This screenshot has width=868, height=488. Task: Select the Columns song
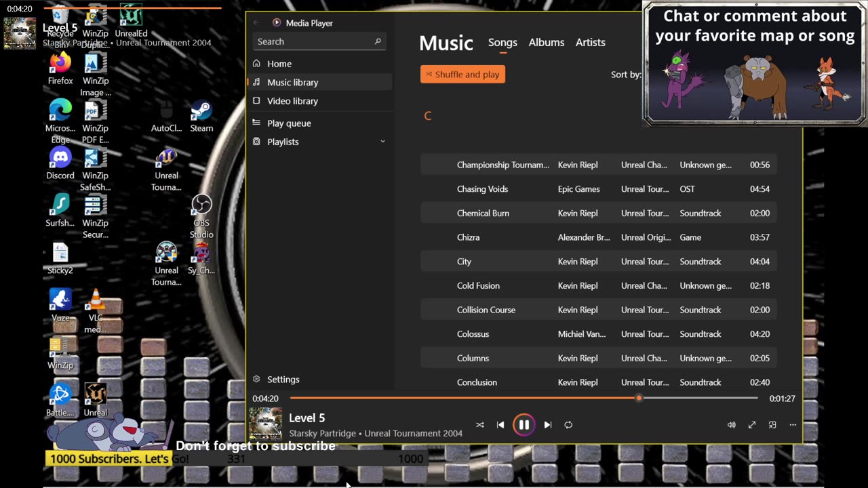(598, 358)
